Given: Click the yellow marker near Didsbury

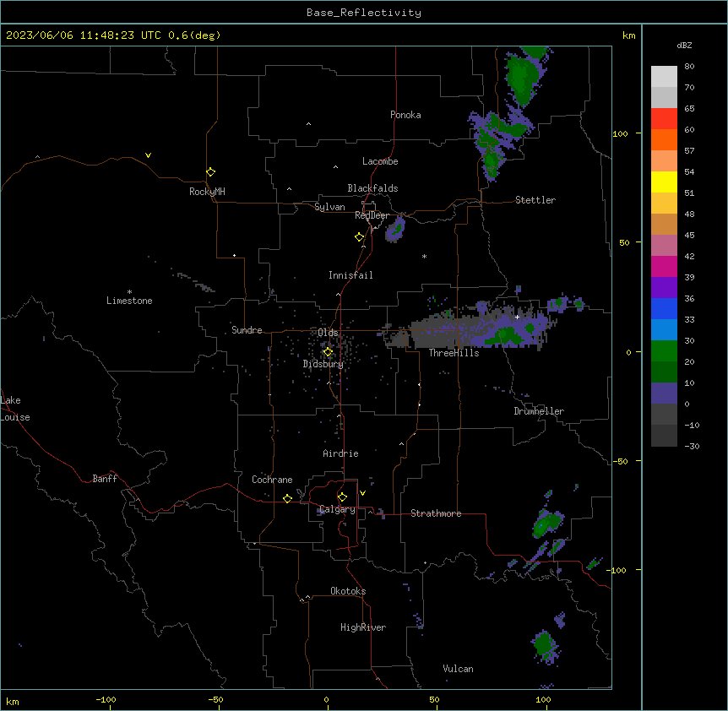Looking at the screenshot, I should coord(328,352).
